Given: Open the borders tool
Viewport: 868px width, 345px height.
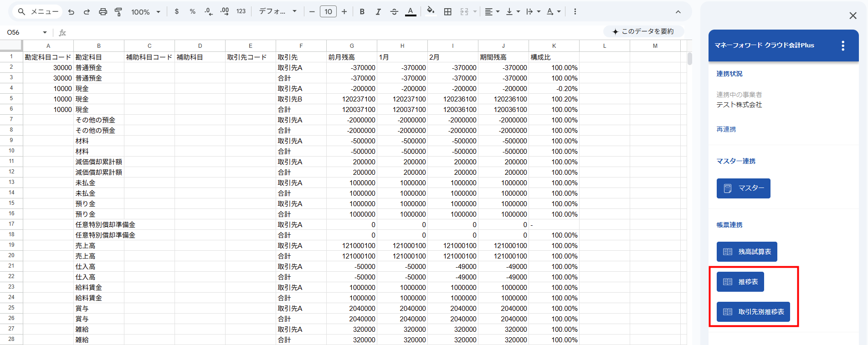Looking at the screenshot, I should [448, 12].
